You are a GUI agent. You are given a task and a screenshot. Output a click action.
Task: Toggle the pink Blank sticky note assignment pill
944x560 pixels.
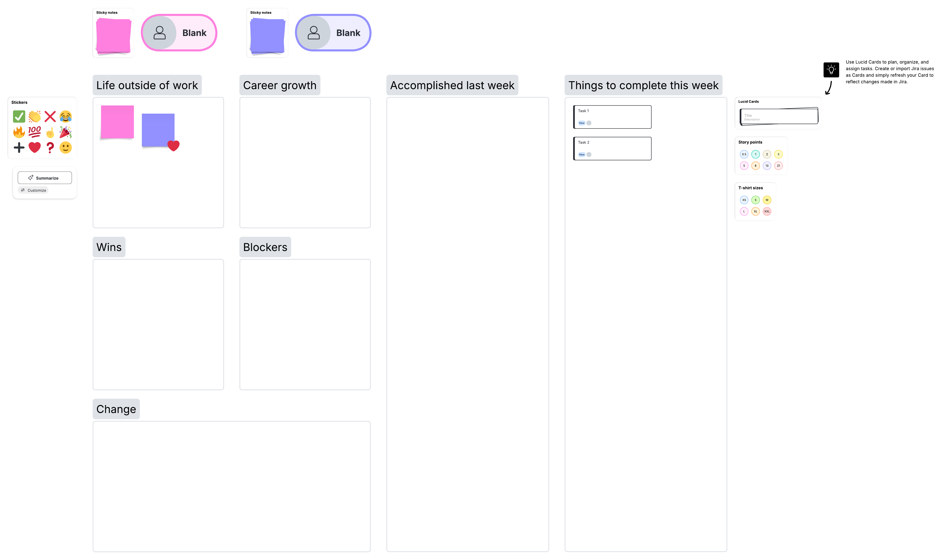(179, 32)
